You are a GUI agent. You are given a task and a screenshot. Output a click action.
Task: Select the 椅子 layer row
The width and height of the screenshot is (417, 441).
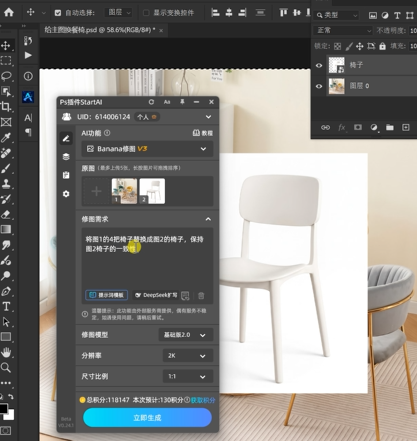[x=365, y=65]
